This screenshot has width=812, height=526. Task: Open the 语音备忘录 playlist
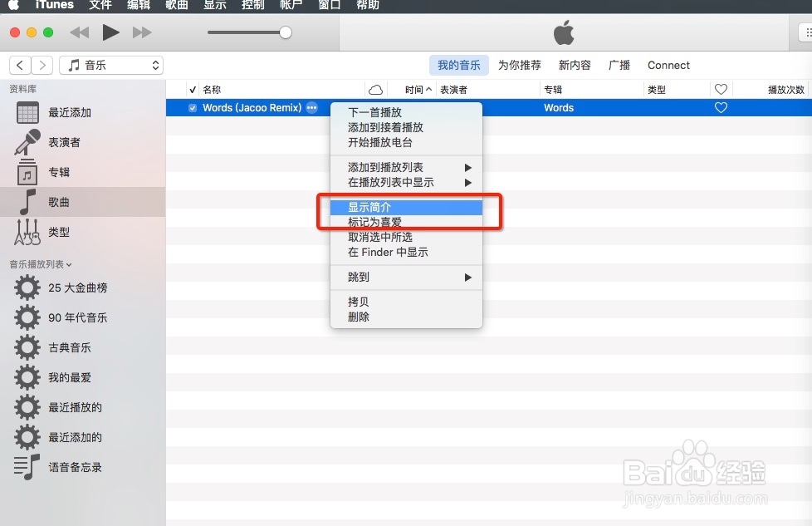point(83,468)
